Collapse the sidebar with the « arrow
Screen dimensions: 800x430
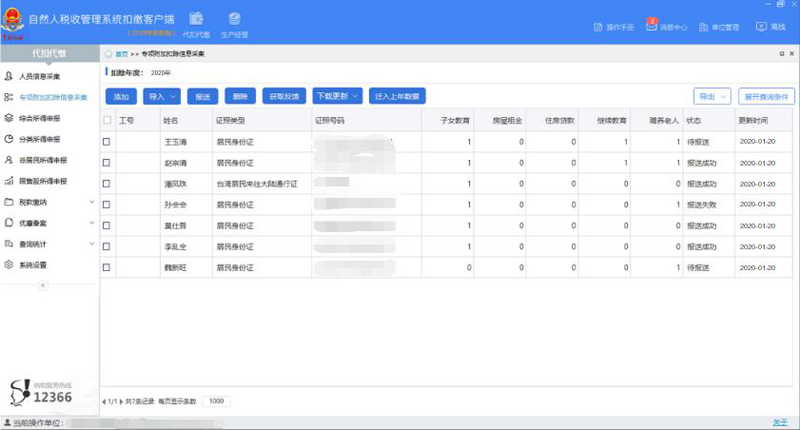(x=42, y=285)
